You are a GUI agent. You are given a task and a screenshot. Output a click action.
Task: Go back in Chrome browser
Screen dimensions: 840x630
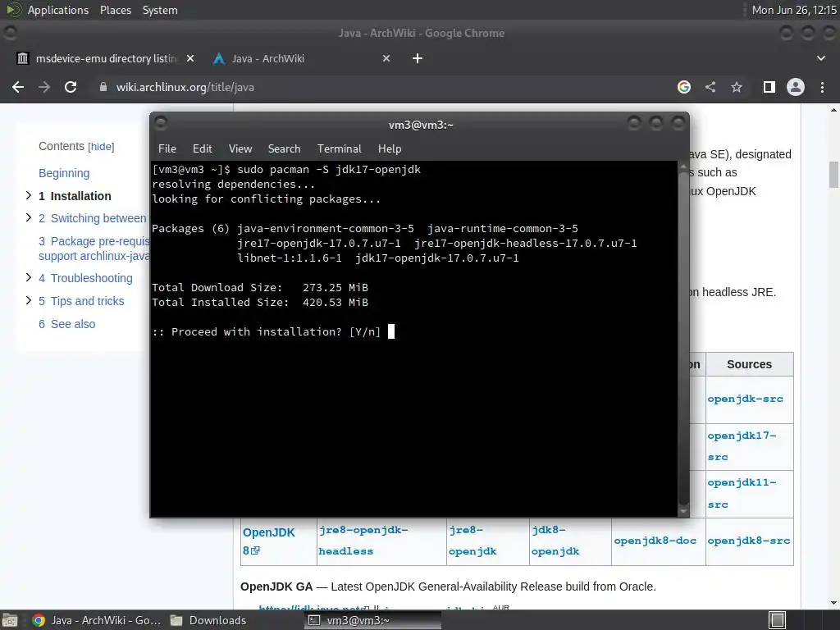(x=18, y=87)
